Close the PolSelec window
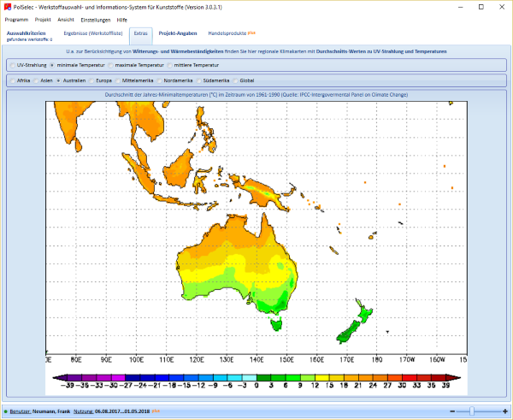The height and width of the screenshot is (420, 513). coord(502,7)
